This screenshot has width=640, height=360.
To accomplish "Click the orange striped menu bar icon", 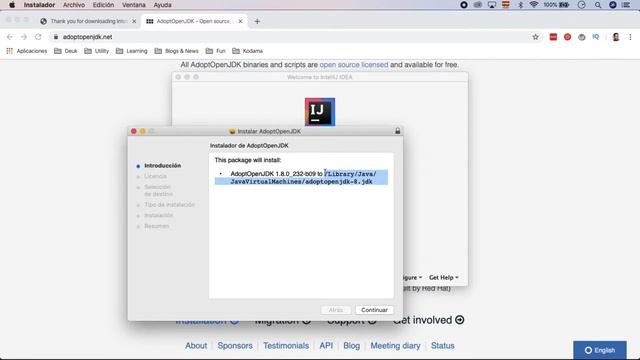I will pyautogui.click(x=506, y=5).
